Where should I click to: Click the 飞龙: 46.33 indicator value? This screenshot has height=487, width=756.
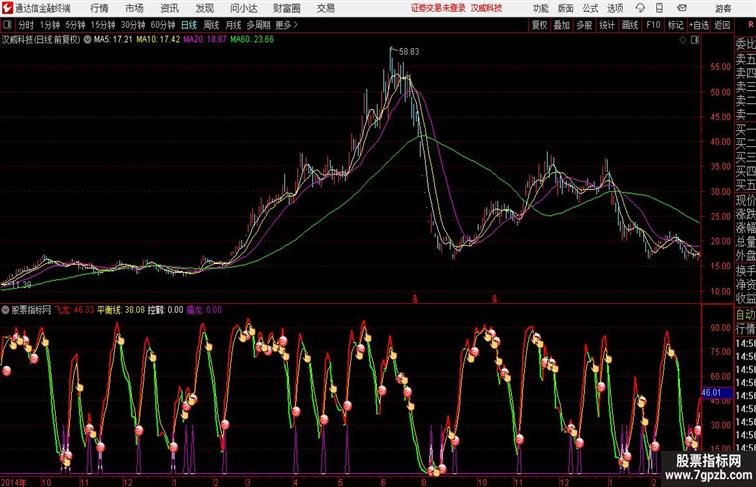(x=74, y=310)
